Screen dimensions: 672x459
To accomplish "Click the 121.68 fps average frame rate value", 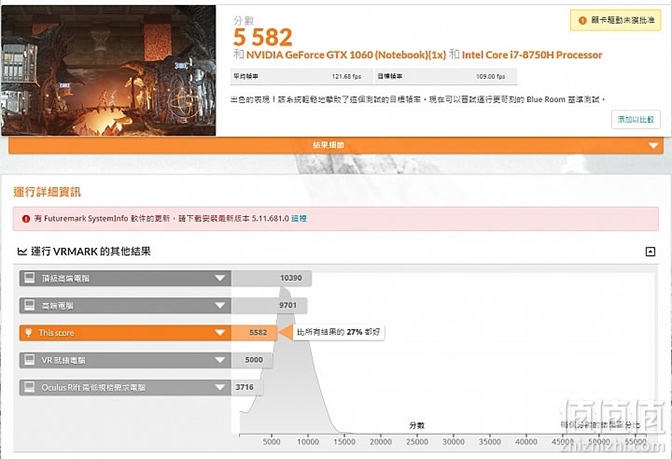I will 346,76.
